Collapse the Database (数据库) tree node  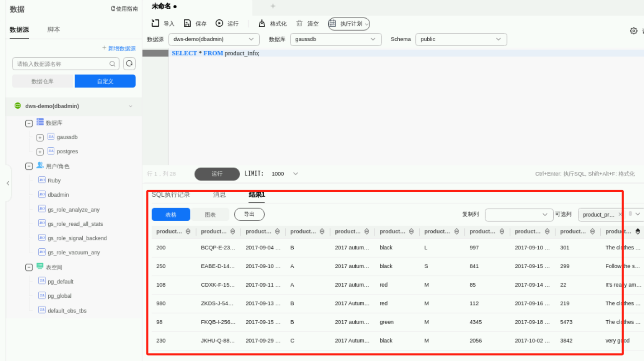(x=29, y=123)
